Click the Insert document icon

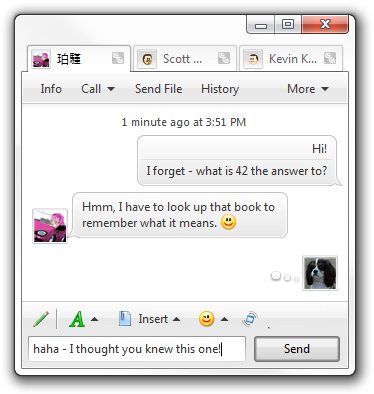click(125, 319)
